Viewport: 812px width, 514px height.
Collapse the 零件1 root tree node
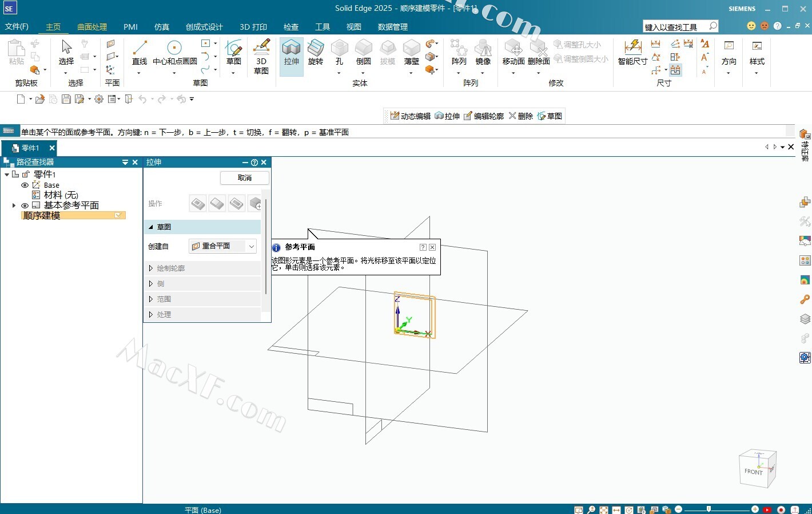click(7, 175)
